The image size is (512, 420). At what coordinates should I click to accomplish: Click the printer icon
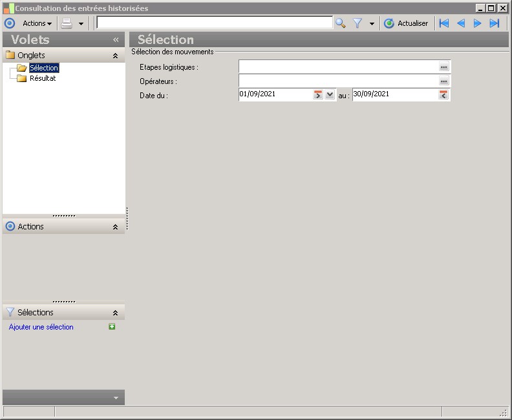point(67,23)
